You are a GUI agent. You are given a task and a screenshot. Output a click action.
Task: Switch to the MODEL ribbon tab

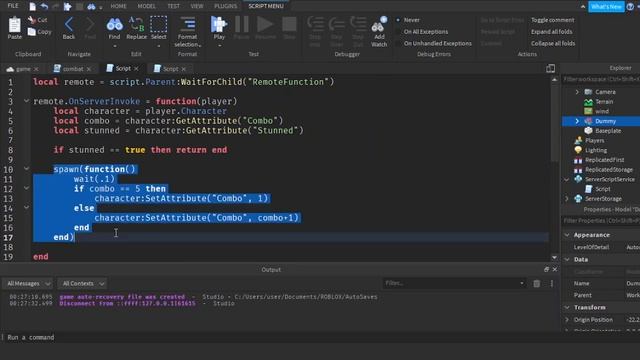tap(147, 6)
